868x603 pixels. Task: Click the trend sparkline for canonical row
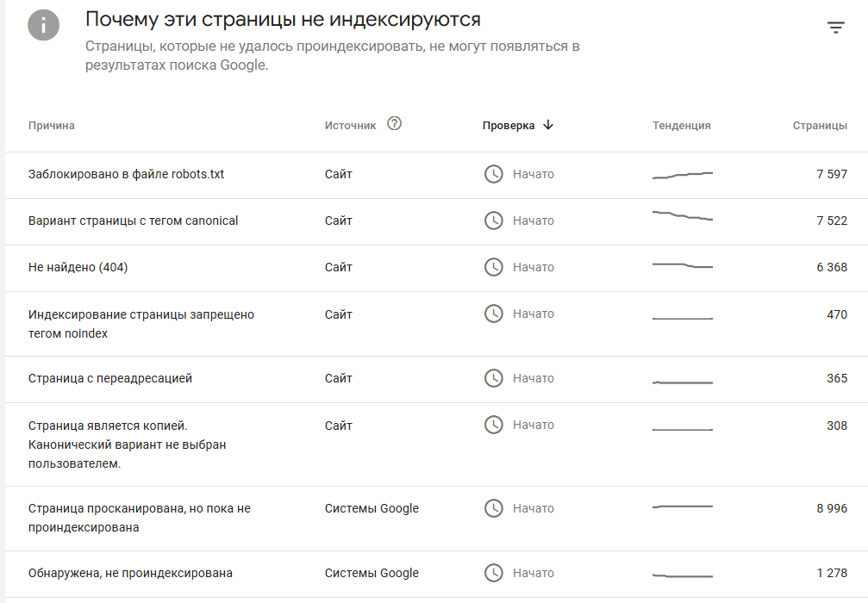683,215
